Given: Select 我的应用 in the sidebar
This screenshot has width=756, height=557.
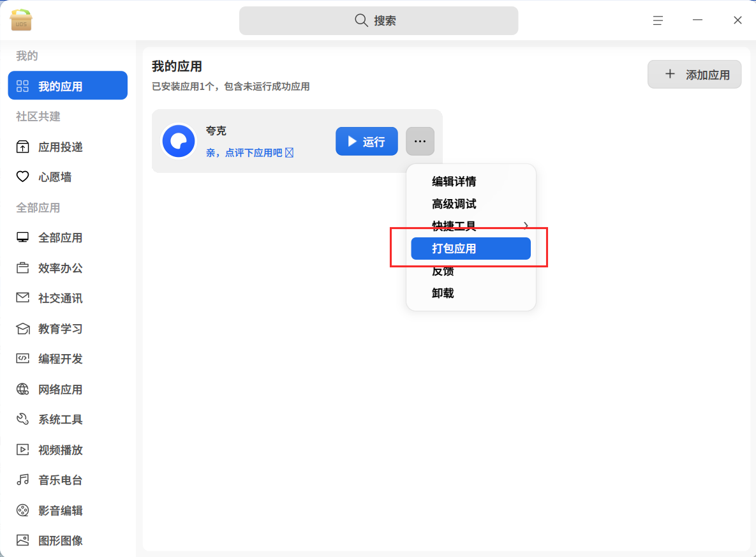Looking at the screenshot, I should click(x=68, y=85).
